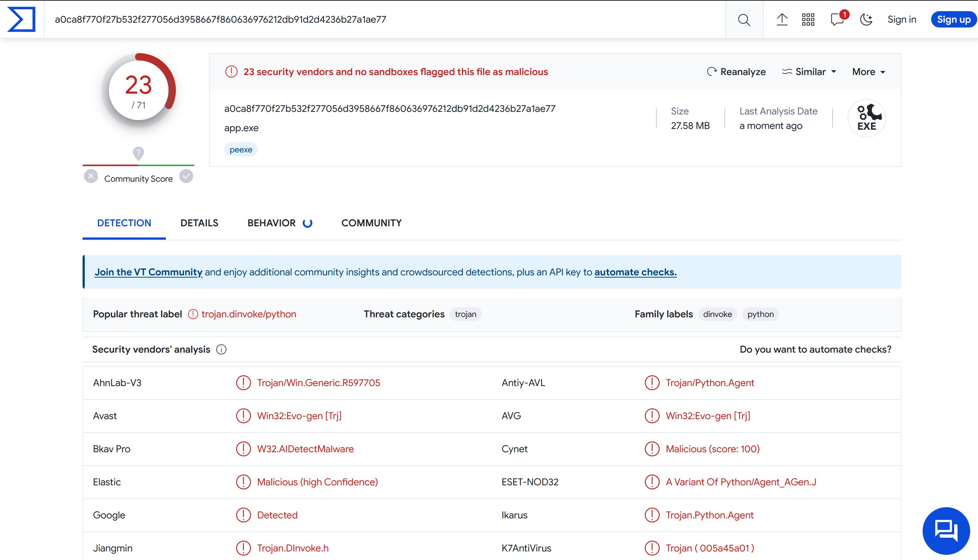Click Trojan/Win.Generic.R597705 result text

click(318, 383)
